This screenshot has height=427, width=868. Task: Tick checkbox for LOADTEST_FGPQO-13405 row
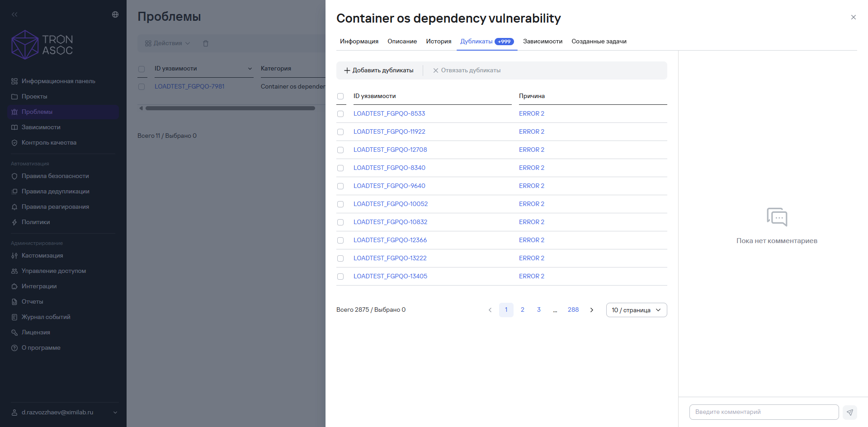click(340, 277)
